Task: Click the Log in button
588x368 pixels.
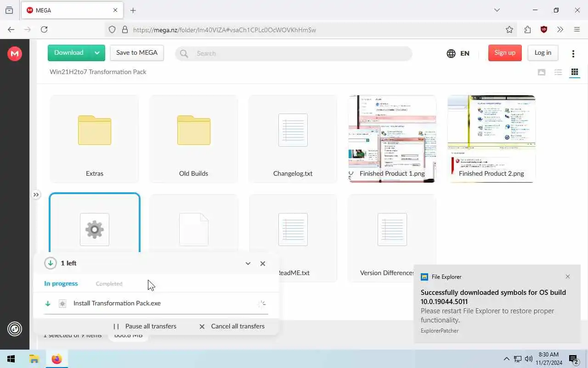Action: [x=543, y=53]
